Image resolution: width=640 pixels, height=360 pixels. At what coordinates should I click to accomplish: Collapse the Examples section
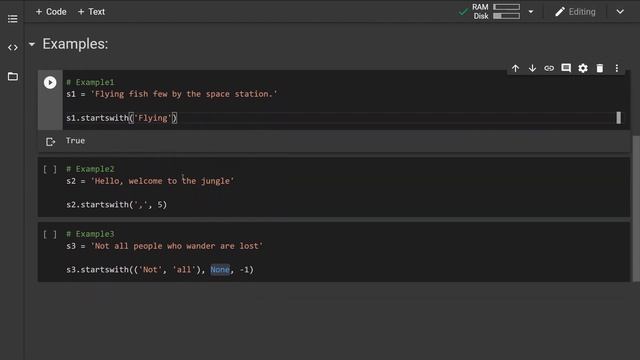32,44
